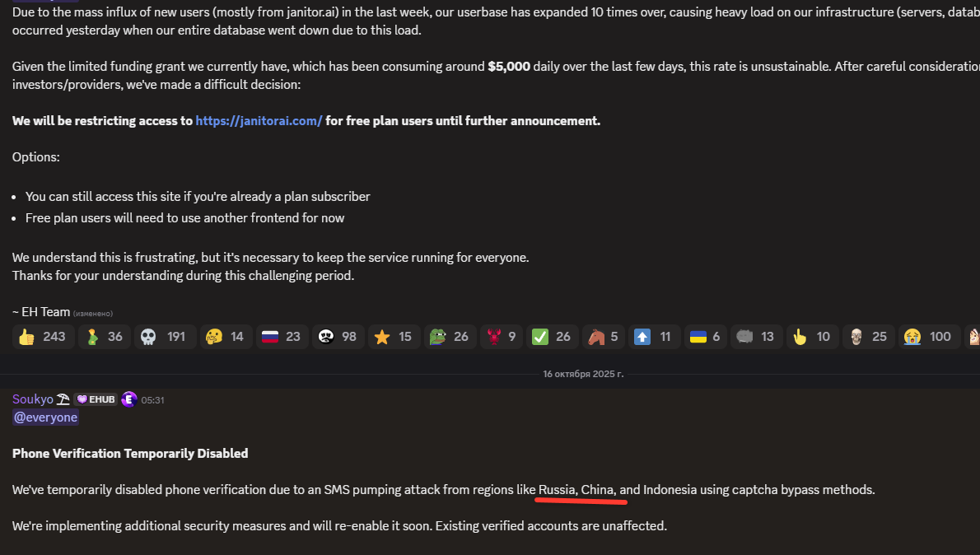Click the beach umbrella emoji after Soukyo
980x555 pixels.
point(63,399)
